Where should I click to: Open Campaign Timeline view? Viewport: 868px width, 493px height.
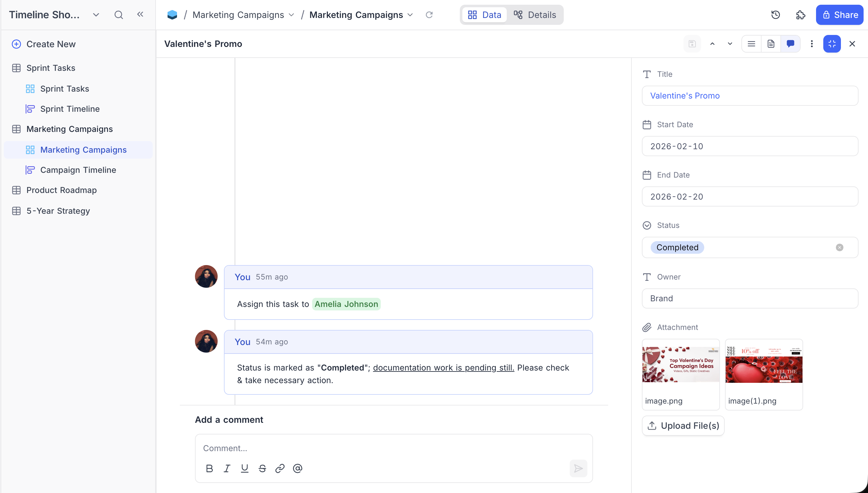click(x=78, y=170)
